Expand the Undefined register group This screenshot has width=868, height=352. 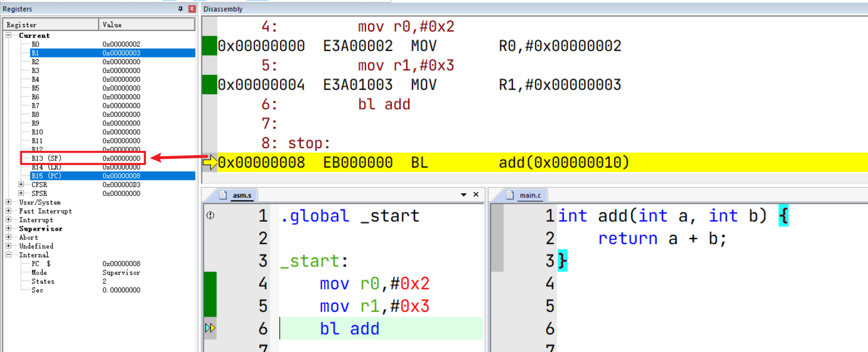click(8, 246)
